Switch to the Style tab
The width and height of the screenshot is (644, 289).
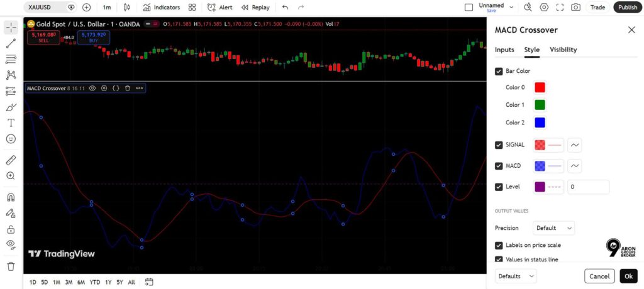point(532,50)
